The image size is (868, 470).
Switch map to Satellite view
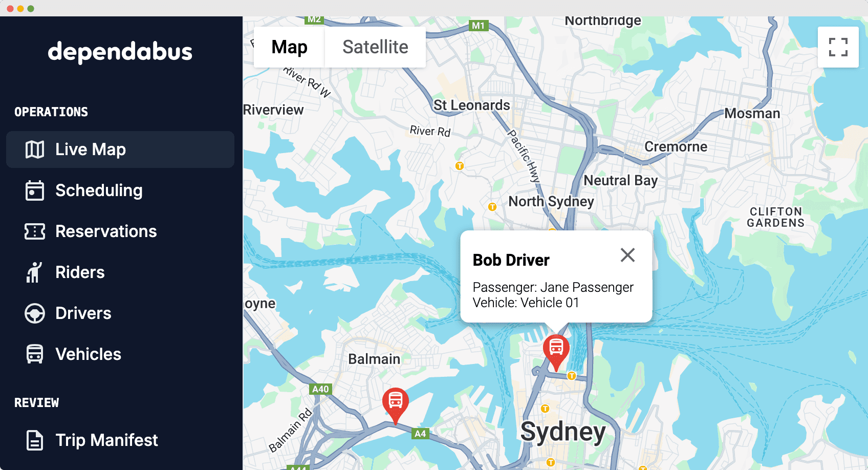[x=375, y=47]
